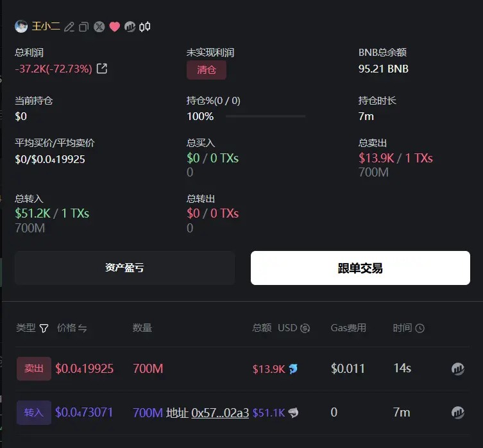Viewport: 483px width, 448px height.
Task: Open chart icon on the 卖出 row
Action: 458,369
